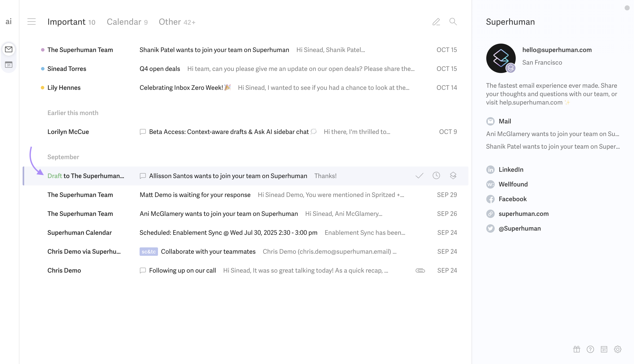Open Calendar from the 31 icon in the left rail
The height and width of the screenshot is (364, 634).
pos(9,65)
